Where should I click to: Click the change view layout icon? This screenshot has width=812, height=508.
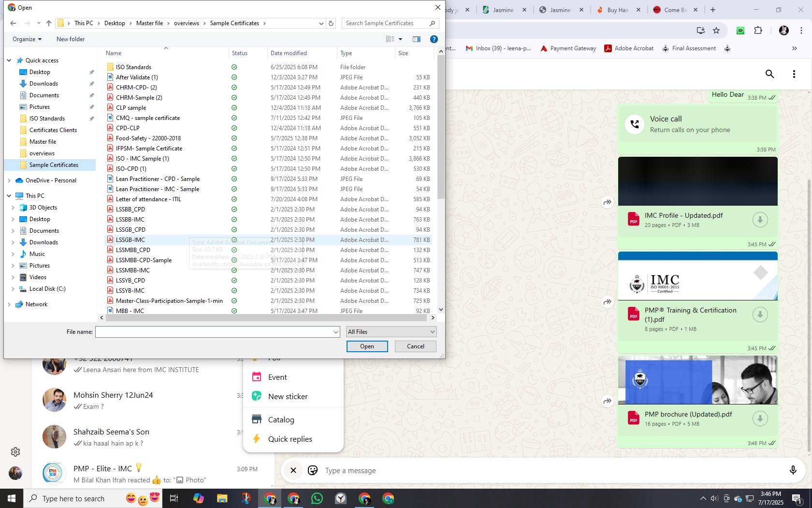(390, 39)
